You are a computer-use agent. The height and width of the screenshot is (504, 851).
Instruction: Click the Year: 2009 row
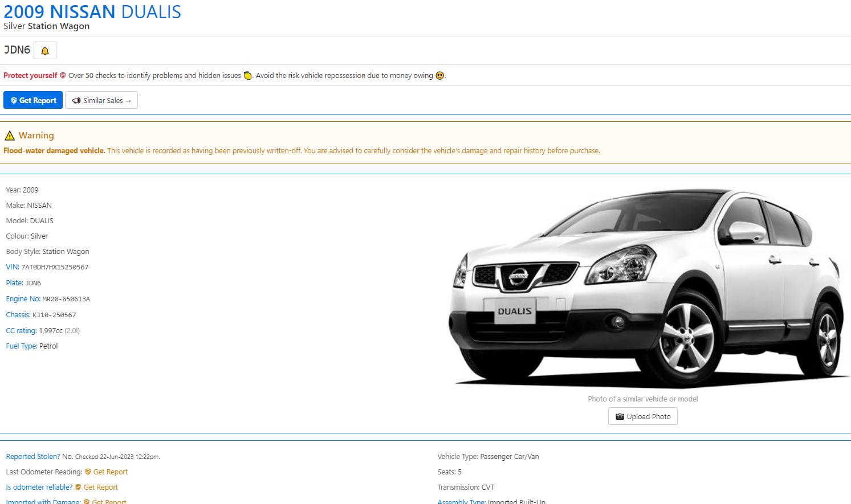click(22, 190)
